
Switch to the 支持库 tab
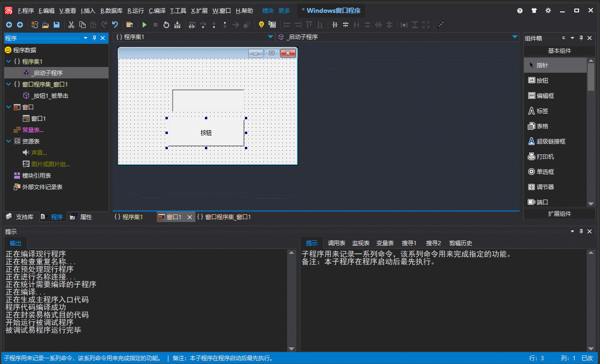pyautogui.click(x=20, y=217)
